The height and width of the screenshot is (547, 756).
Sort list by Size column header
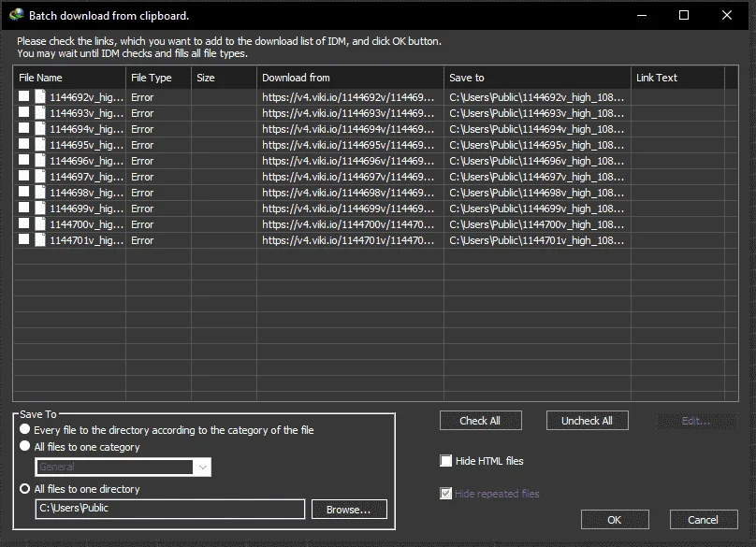coord(225,78)
